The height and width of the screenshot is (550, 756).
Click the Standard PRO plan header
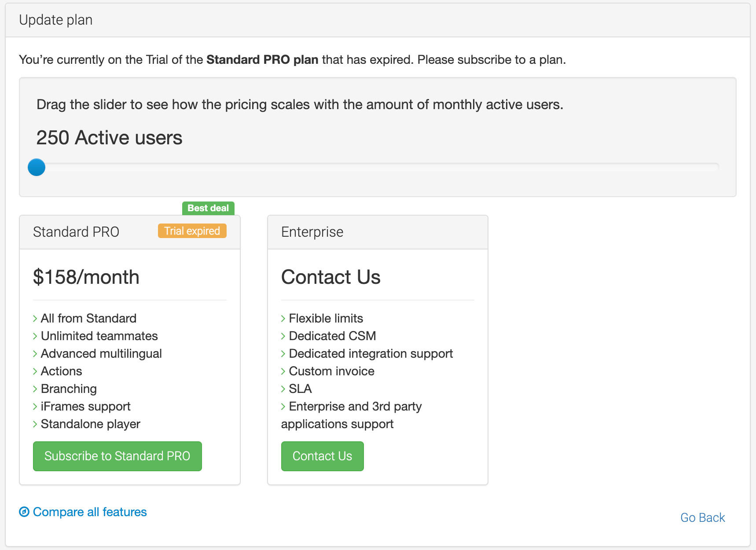click(x=76, y=232)
